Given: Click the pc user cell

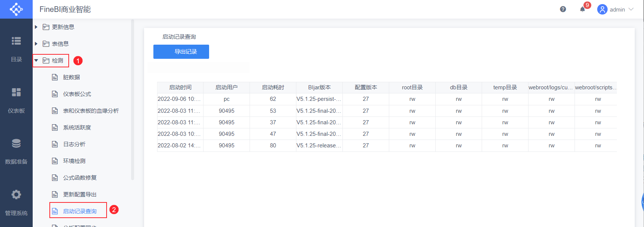Looking at the screenshot, I should click(227, 99).
